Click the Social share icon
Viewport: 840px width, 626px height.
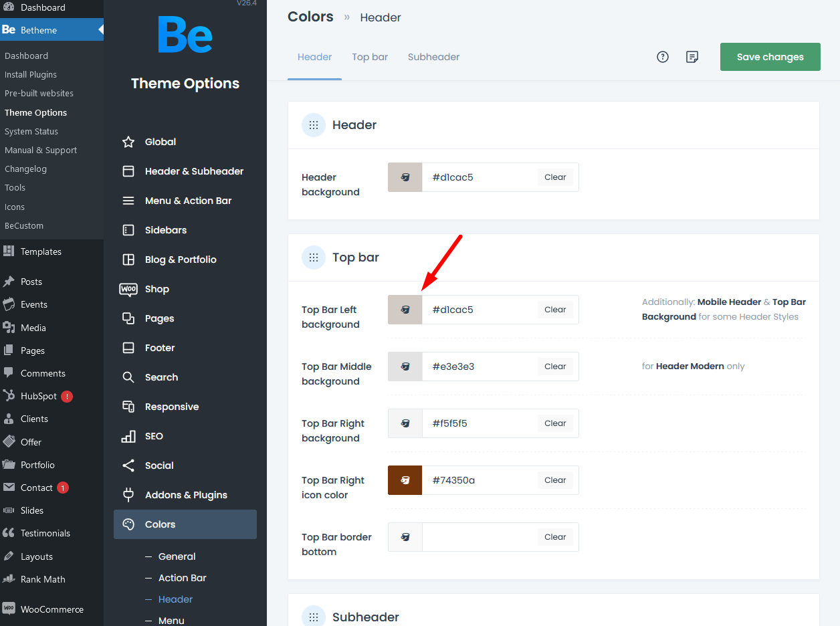(x=128, y=465)
